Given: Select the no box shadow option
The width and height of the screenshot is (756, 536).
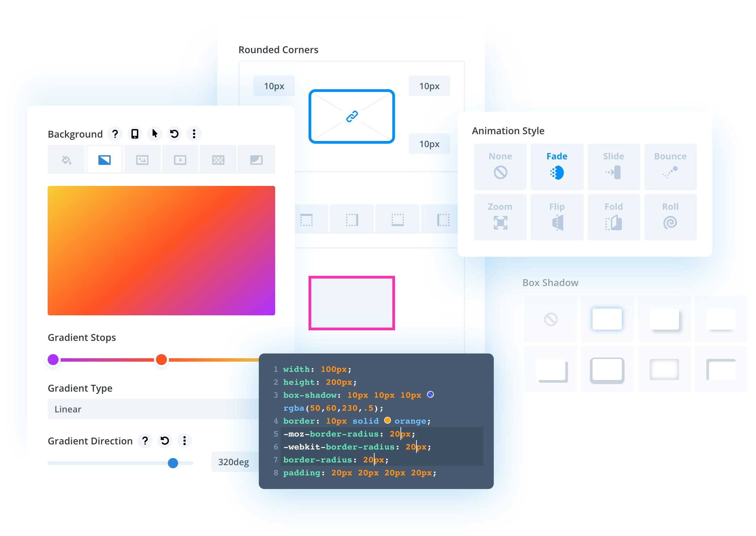Looking at the screenshot, I should point(550,318).
